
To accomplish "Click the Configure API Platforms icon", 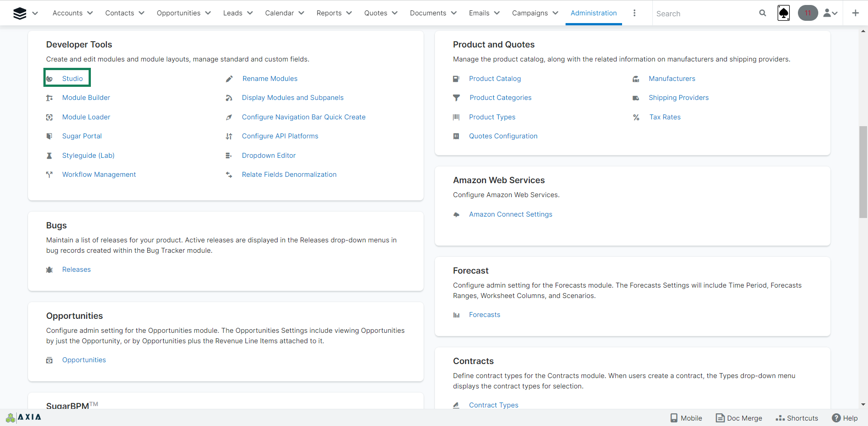I will (229, 136).
